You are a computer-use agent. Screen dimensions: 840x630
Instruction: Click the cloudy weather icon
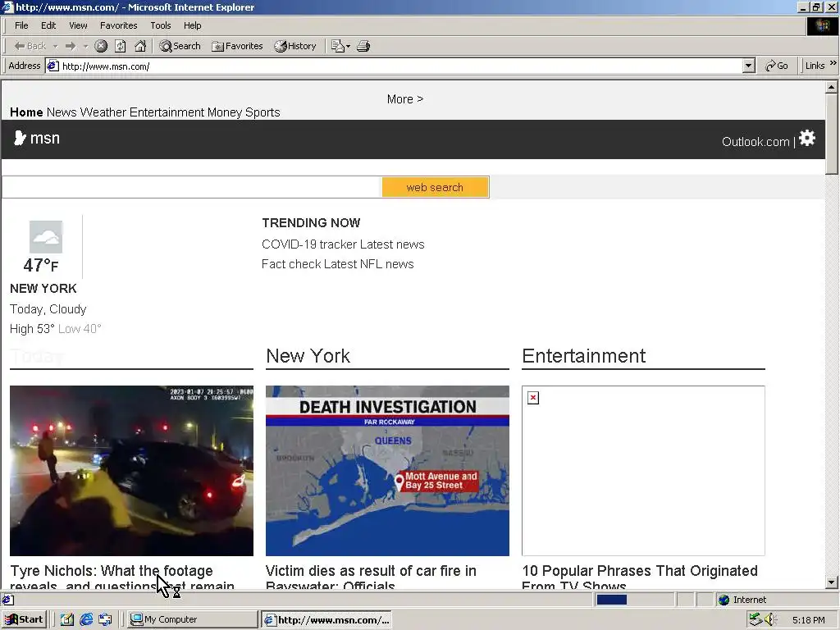coord(46,237)
